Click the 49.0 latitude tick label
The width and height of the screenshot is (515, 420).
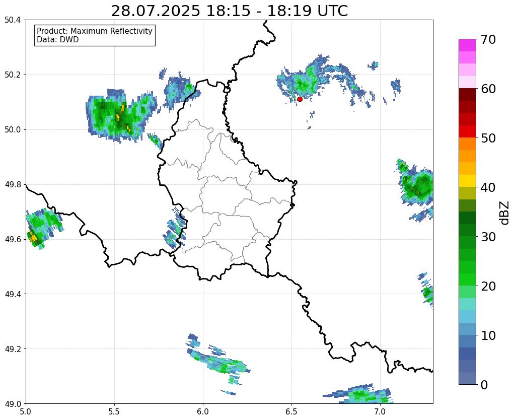point(13,403)
